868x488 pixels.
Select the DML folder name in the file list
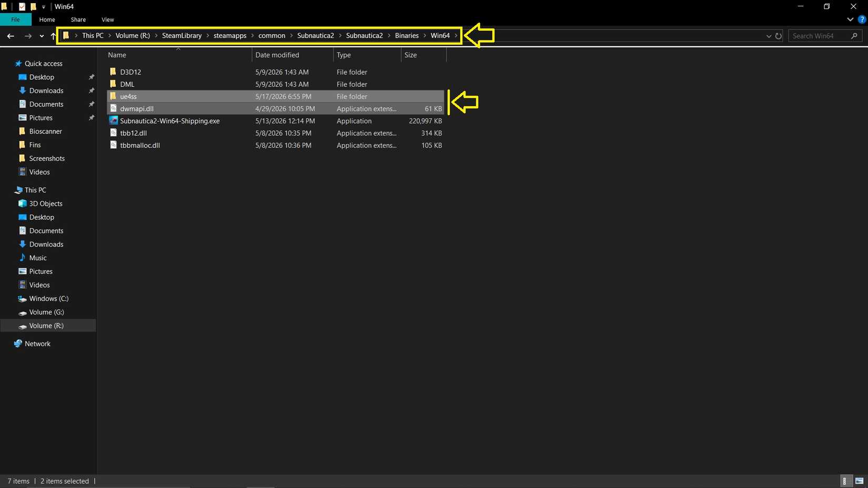click(x=127, y=84)
